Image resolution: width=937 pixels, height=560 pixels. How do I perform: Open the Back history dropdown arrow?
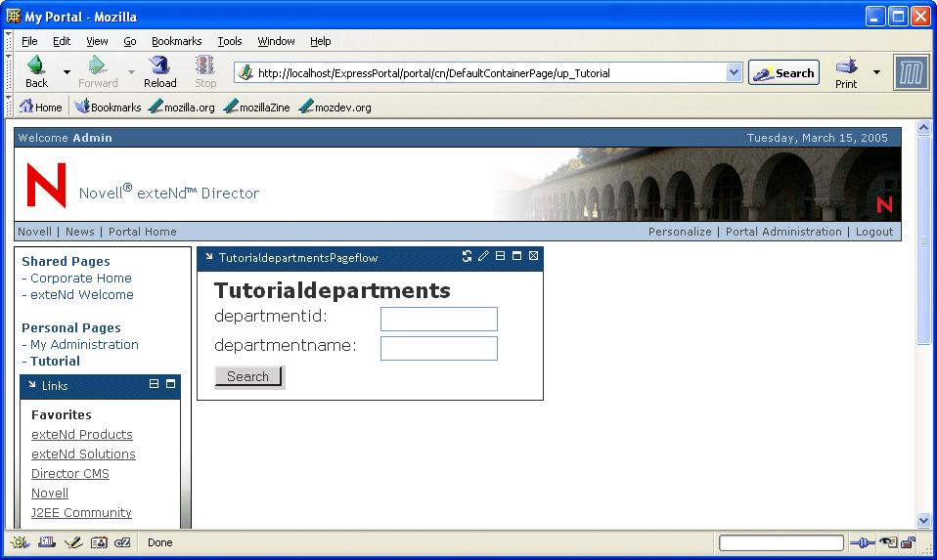tap(67, 72)
